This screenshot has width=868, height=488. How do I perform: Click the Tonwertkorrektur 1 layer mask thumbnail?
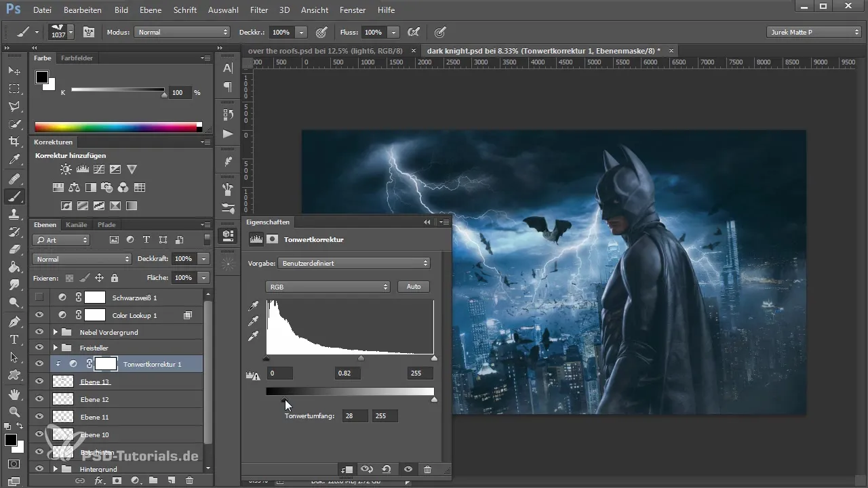(x=105, y=364)
